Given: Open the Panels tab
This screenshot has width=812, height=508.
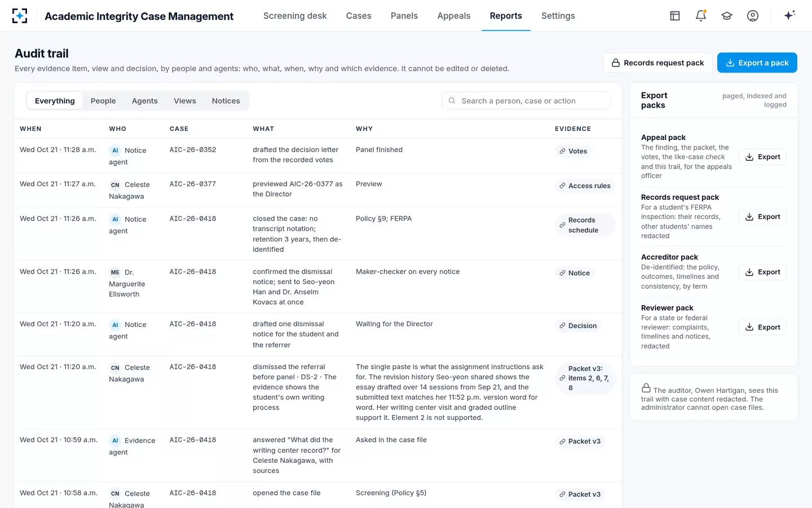Looking at the screenshot, I should tap(404, 16).
